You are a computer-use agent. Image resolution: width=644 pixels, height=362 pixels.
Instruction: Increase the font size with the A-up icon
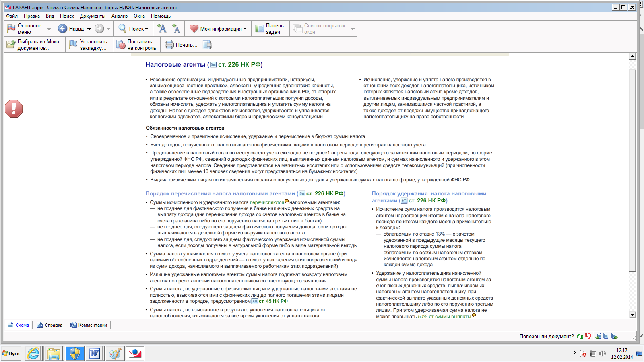162,28
